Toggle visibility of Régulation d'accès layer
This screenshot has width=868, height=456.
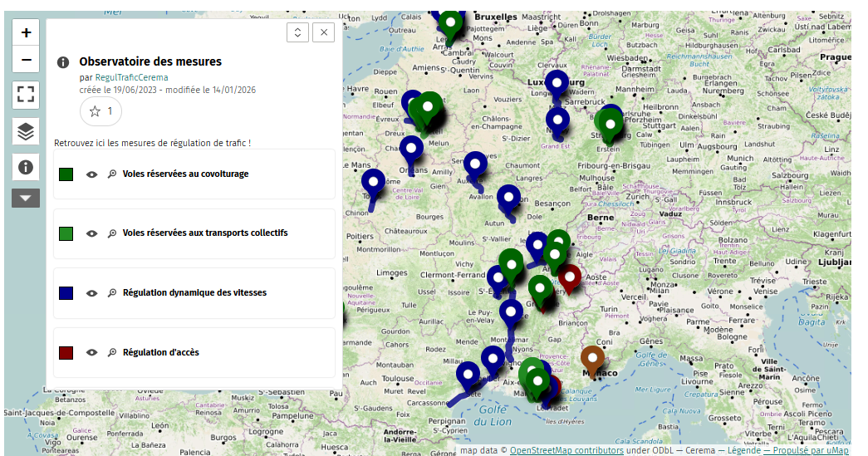92,353
